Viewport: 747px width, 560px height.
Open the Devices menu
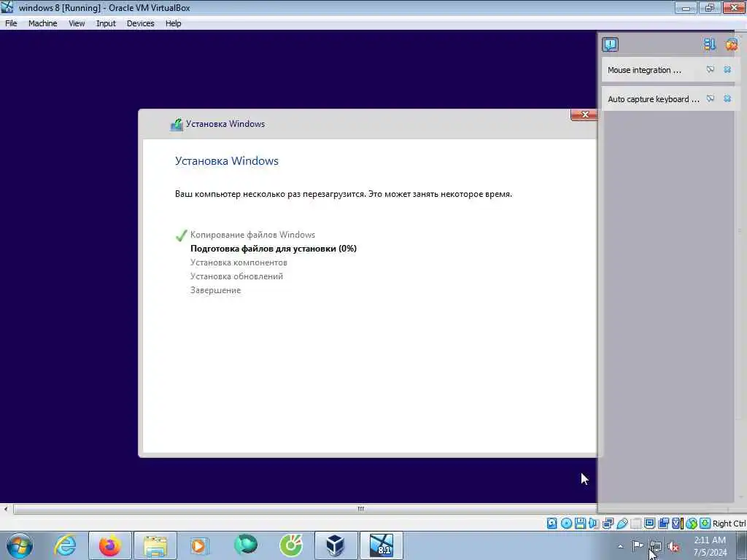coord(140,23)
